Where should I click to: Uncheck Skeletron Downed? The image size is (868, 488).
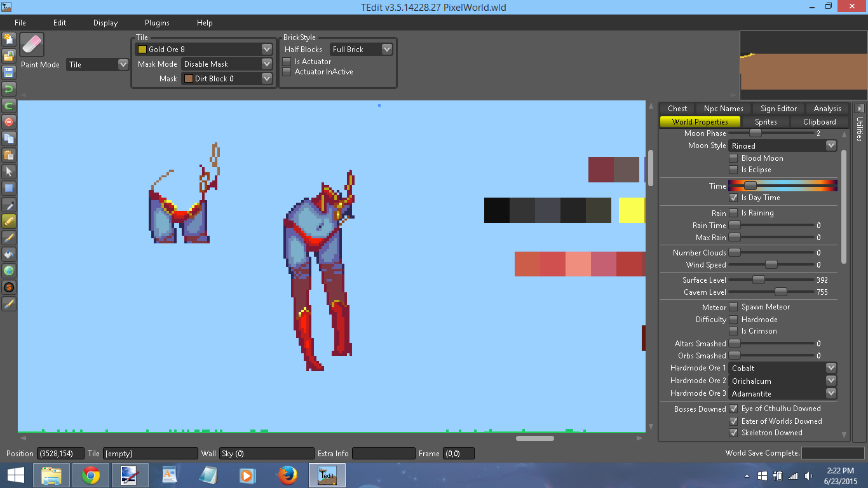(x=733, y=433)
